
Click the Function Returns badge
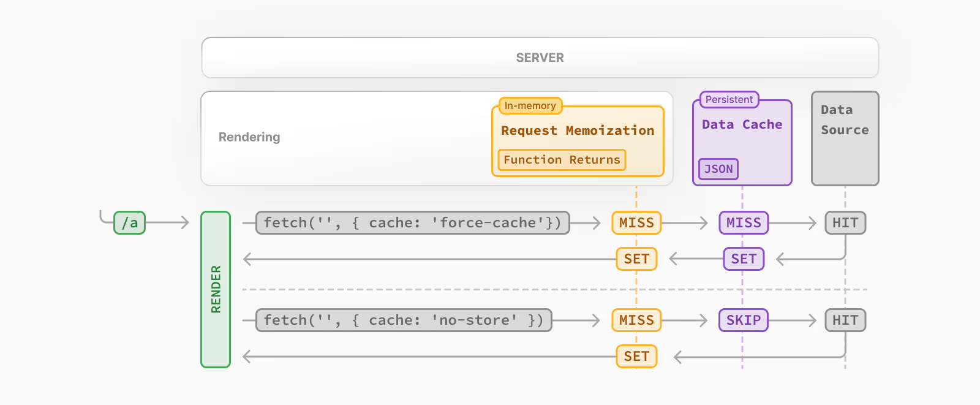click(x=562, y=160)
